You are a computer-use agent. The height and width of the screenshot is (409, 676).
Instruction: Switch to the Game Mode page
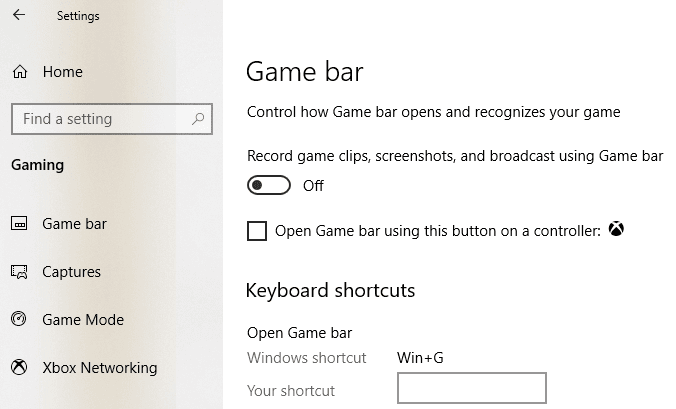83,320
